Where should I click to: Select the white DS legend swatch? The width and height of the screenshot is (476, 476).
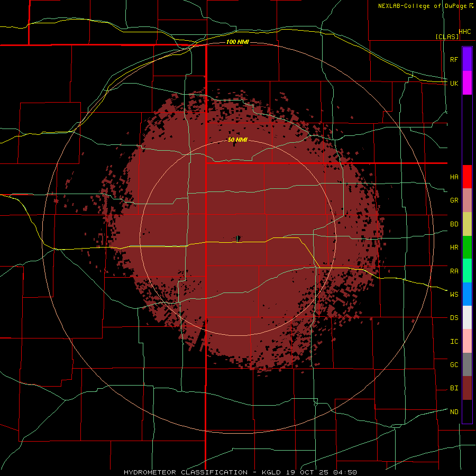[467, 317]
